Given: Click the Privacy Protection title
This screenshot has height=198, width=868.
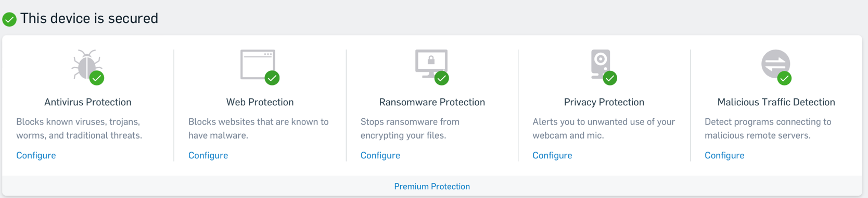Looking at the screenshot, I should tap(604, 102).
